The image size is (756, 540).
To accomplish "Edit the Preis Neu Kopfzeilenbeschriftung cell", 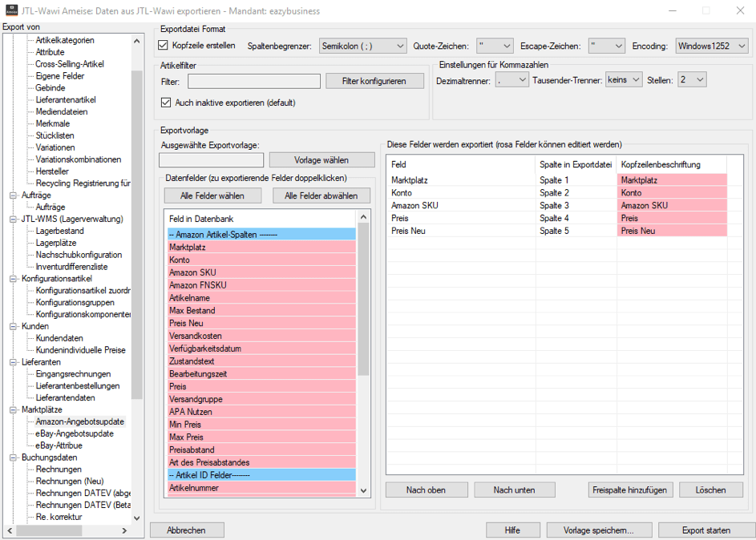I will (672, 231).
